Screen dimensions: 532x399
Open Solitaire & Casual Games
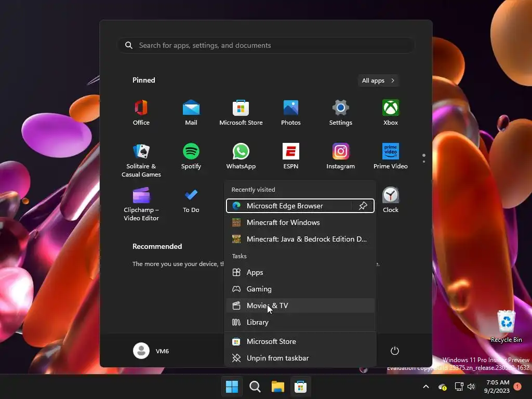tap(141, 160)
